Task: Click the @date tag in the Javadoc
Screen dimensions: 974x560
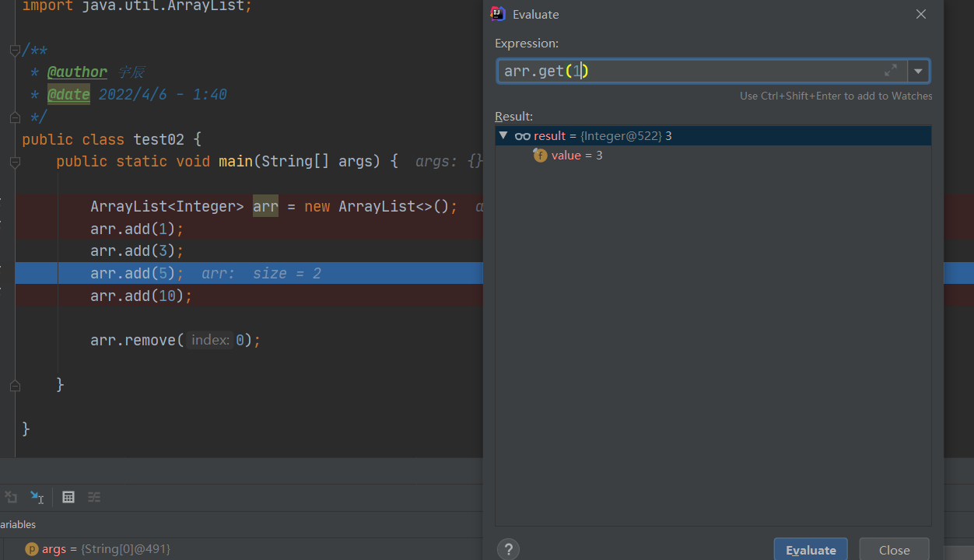Action: pyautogui.click(x=68, y=95)
